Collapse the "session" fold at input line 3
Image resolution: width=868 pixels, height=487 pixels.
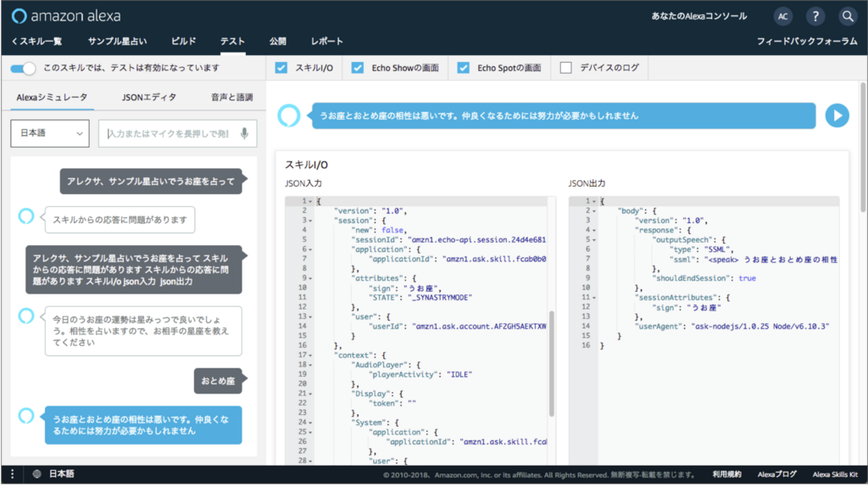tap(310, 221)
